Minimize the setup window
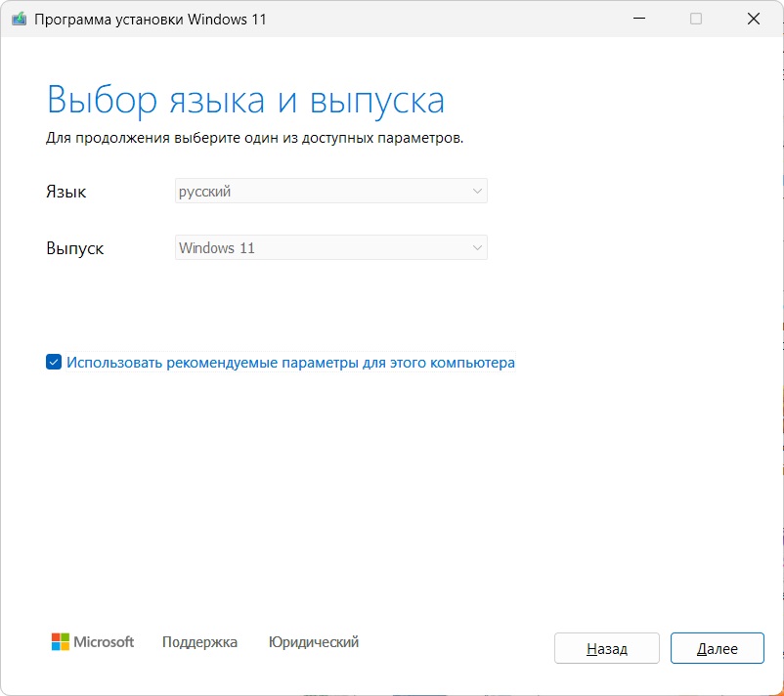 tap(639, 19)
